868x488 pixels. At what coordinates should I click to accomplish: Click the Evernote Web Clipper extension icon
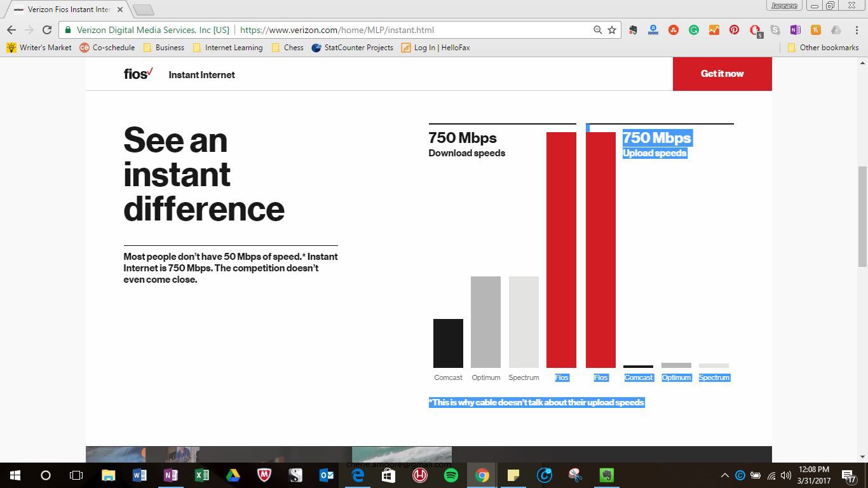coord(633,30)
